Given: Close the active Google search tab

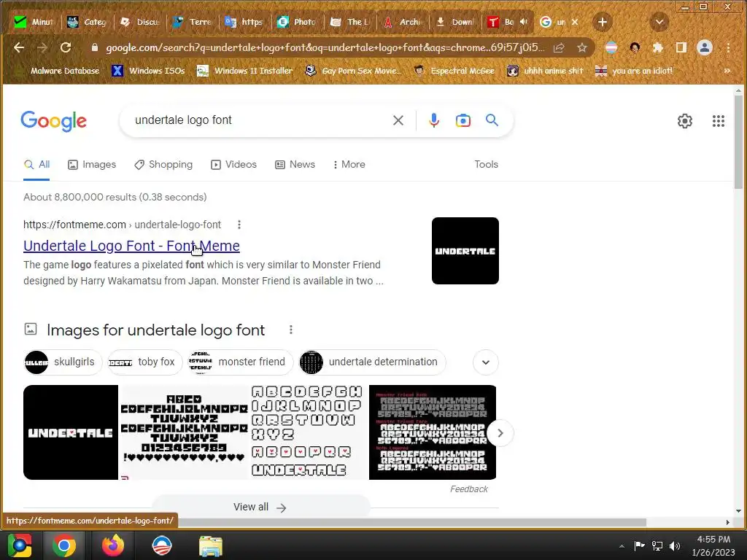Looking at the screenshot, I should tap(575, 22).
